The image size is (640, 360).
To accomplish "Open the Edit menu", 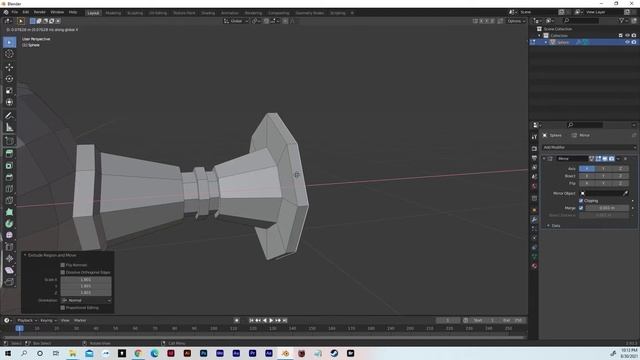I will coord(26,12).
